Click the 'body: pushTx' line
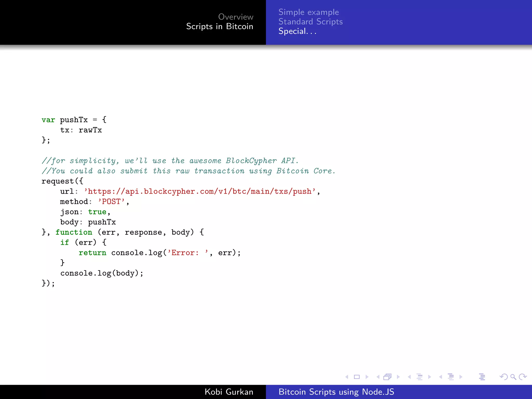The height and width of the screenshot is (399, 532). [88, 222]
